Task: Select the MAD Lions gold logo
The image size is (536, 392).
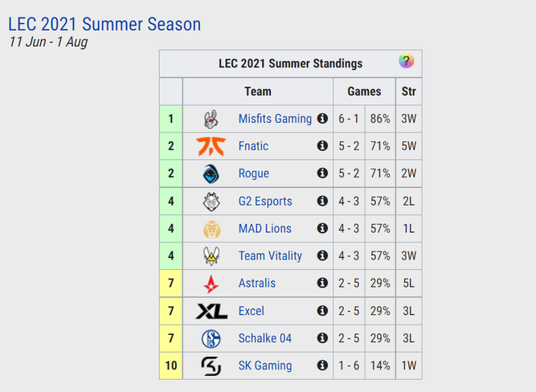Action: click(211, 229)
